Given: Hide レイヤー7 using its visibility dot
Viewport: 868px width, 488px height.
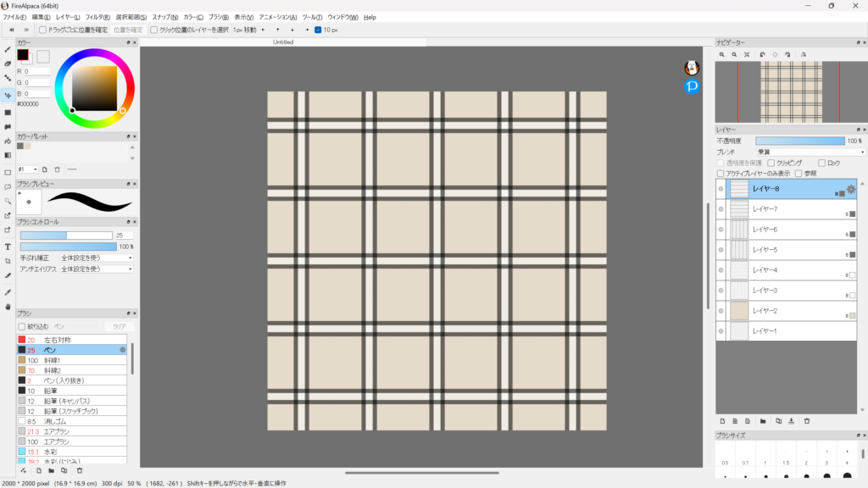Looking at the screenshot, I should [721, 209].
